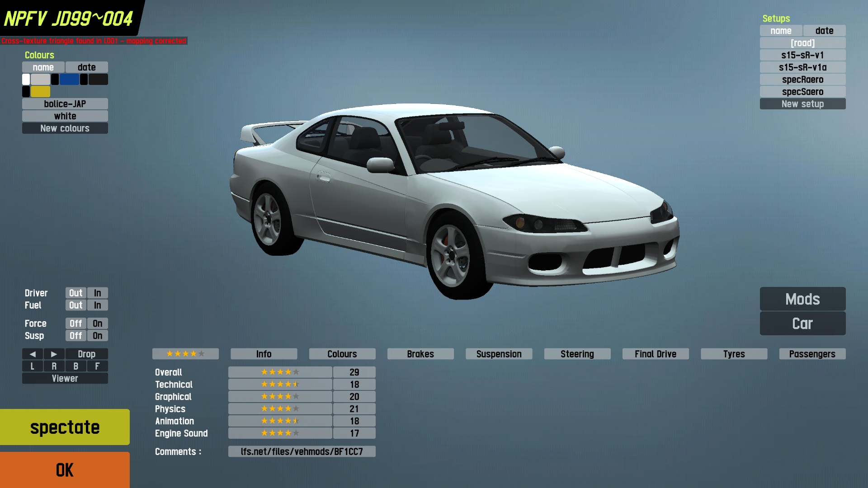The image size is (868, 488).
Task: Select B view button
Action: tap(75, 366)
